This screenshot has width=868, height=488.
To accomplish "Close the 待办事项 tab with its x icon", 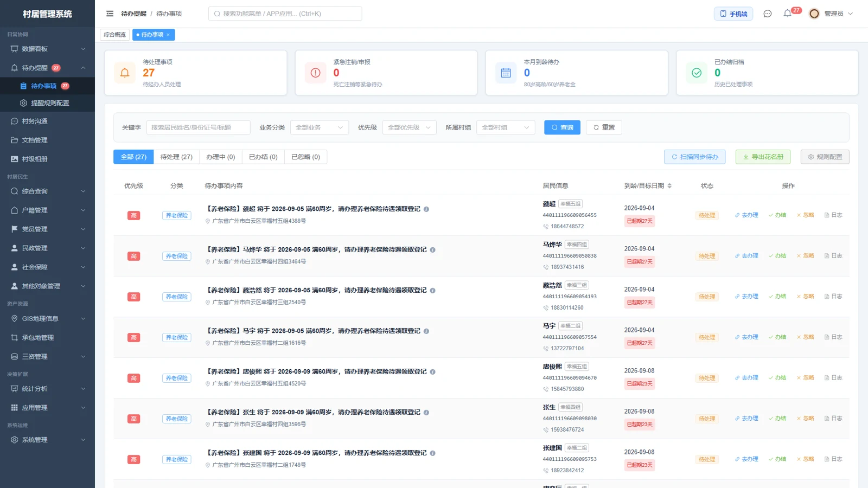I will point(168,35).
